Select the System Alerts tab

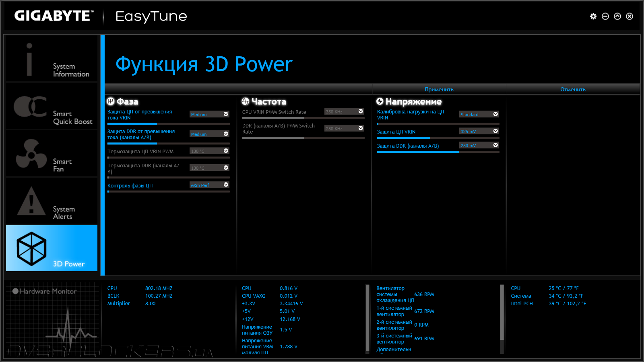pyautogui.click(x=52, y=201)
